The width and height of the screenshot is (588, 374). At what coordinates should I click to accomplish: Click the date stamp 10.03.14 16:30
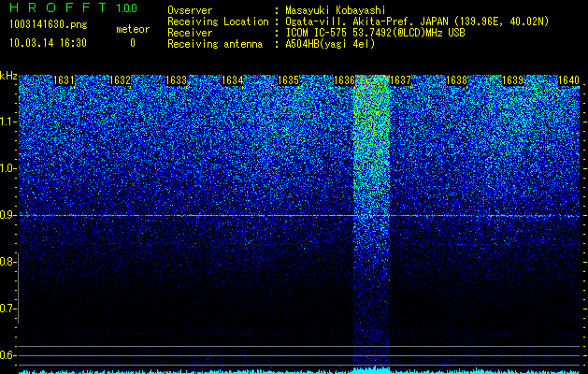[48, 43]
